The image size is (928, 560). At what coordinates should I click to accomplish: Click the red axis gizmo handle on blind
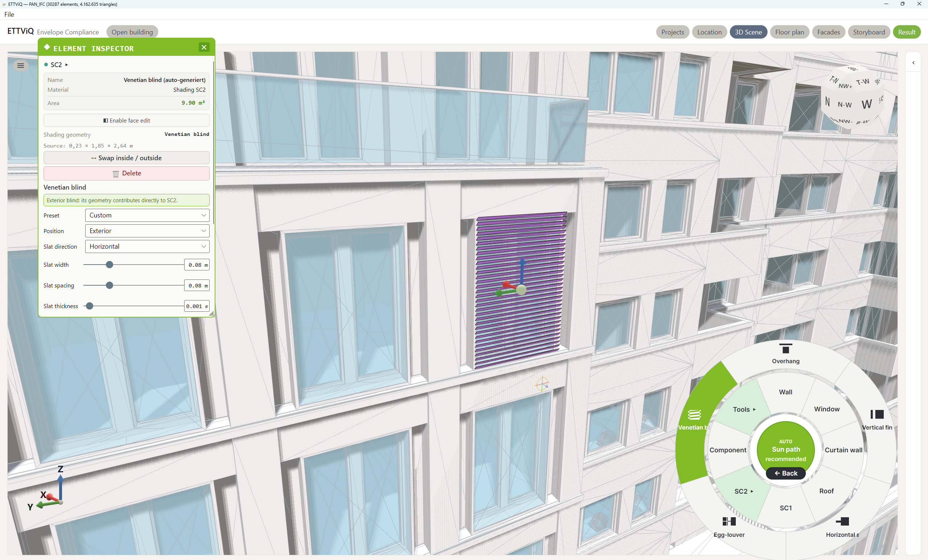tap(507, 285)
